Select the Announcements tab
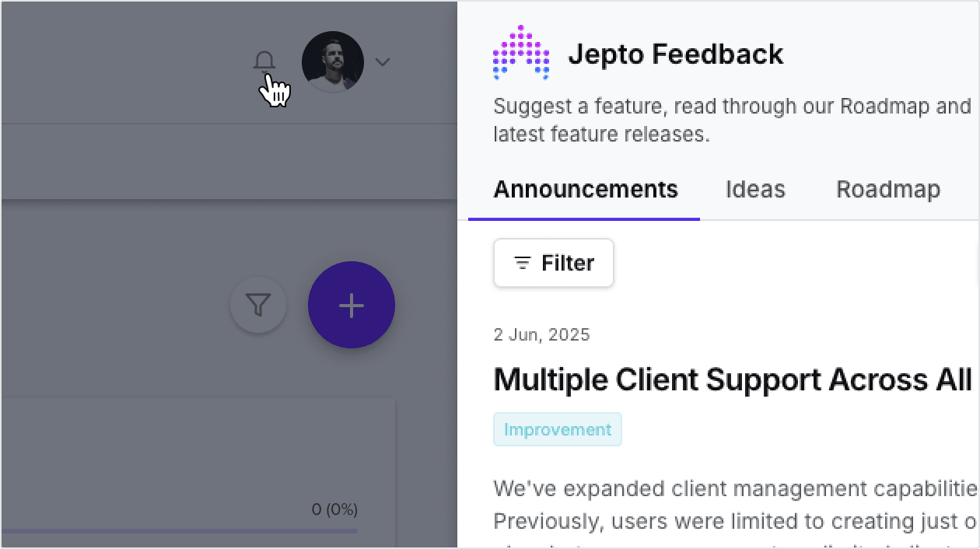 [x=585, y=188]
